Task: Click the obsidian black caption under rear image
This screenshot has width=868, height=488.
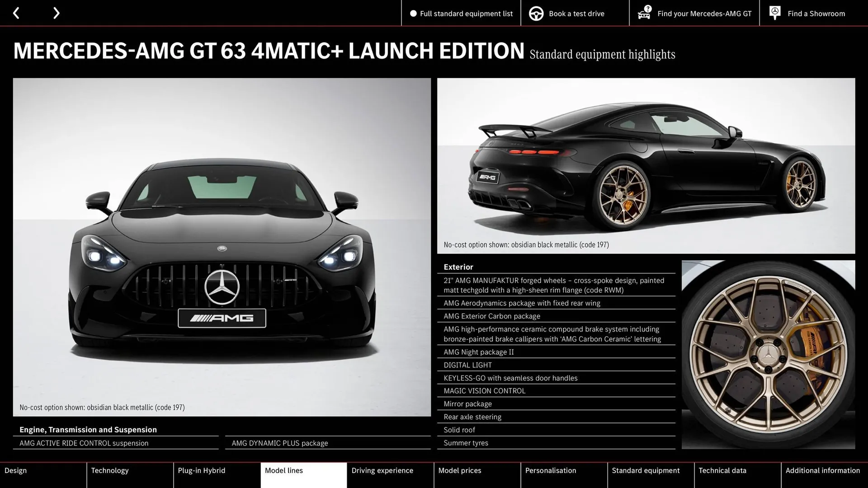Action: coord(526,244)
